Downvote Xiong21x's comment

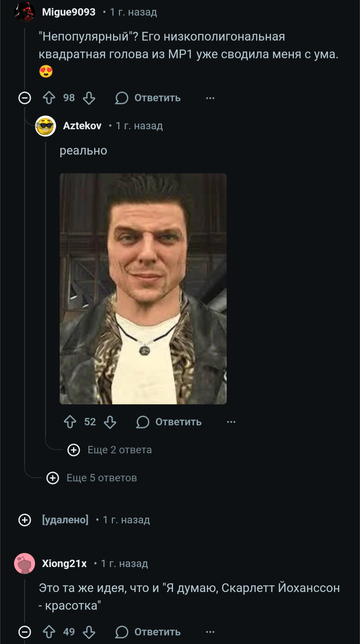(89, 632)
